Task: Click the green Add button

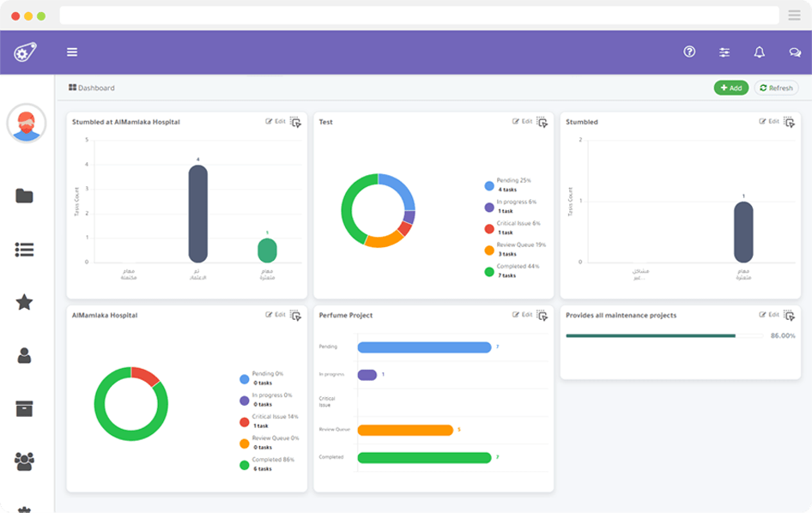Action: [x=730, y=88]
